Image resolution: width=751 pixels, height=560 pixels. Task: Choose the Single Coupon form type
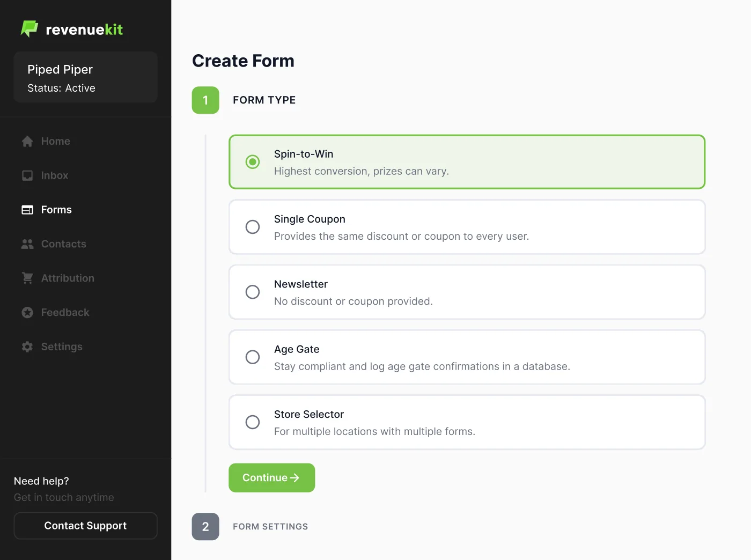[252, 227]
